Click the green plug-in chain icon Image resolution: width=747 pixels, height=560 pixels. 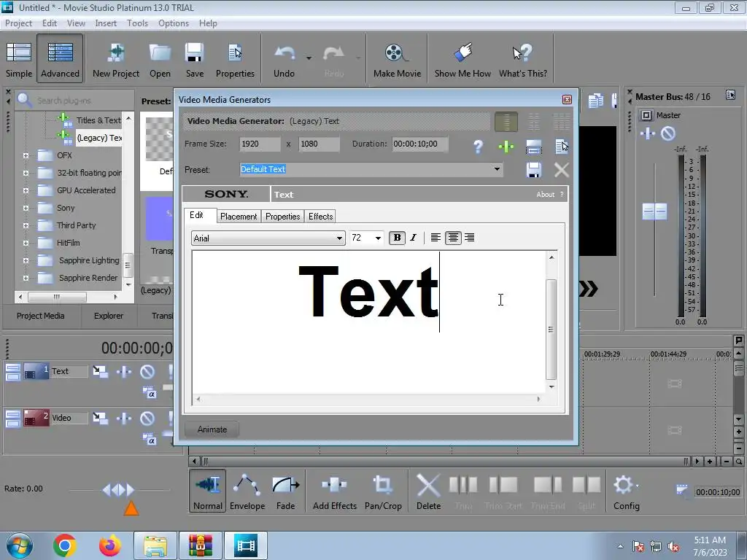(x=506, y=147)
